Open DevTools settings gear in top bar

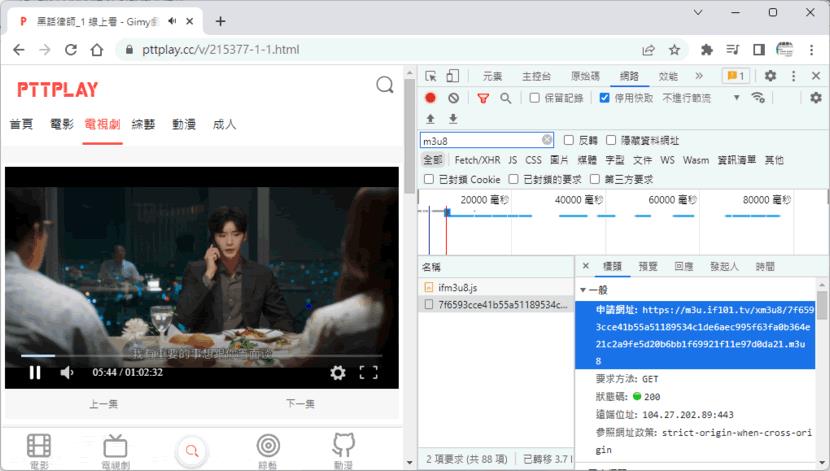tap(770, 76)
